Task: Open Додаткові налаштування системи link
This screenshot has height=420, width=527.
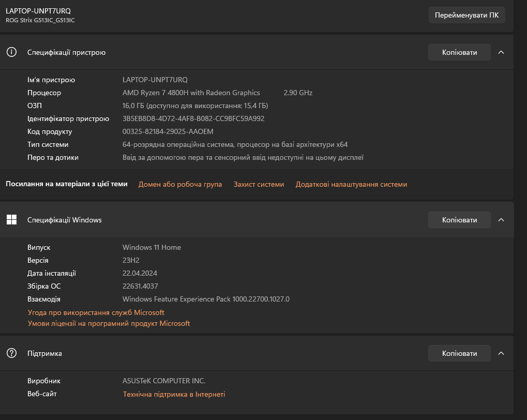Action: [x=351, y=184]
